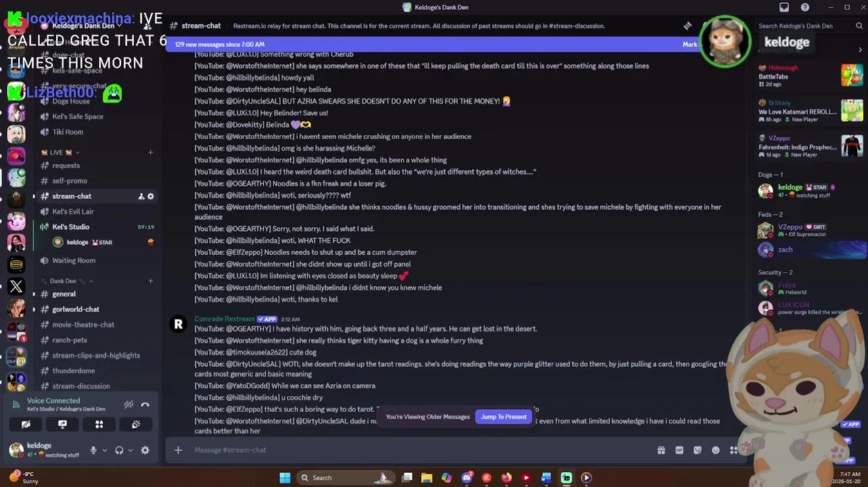This screenshot has height=487, width=868.
Task: Expand the microphone input options arrow
Action: pyautogui.click(x=104, y=450)
